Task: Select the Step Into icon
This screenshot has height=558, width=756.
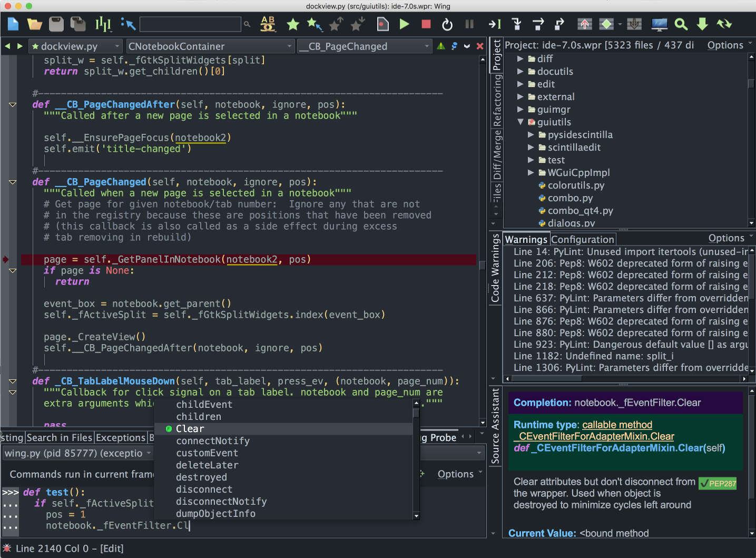Action: (517, 24)
